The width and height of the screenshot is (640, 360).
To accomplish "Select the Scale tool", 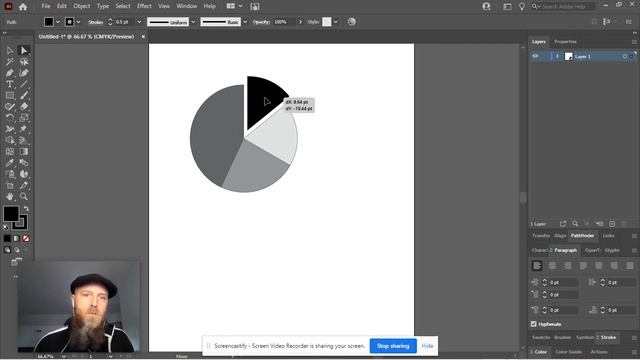I will [24, 118].
